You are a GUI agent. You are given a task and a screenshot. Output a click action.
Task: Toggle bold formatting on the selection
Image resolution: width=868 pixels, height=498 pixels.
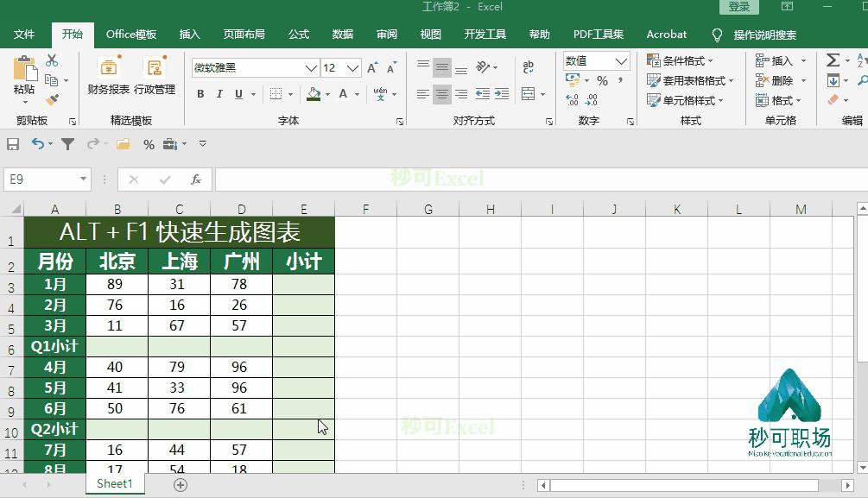200,95
